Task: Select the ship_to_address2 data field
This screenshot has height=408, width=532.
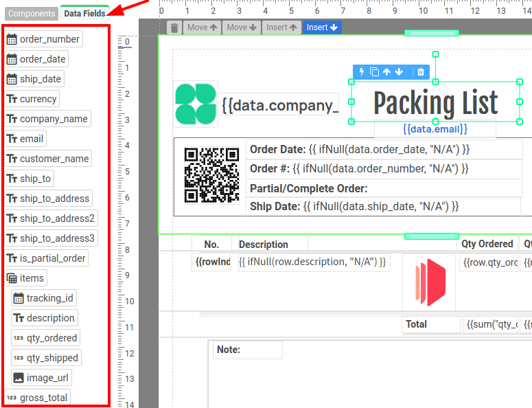Action: 51,218
